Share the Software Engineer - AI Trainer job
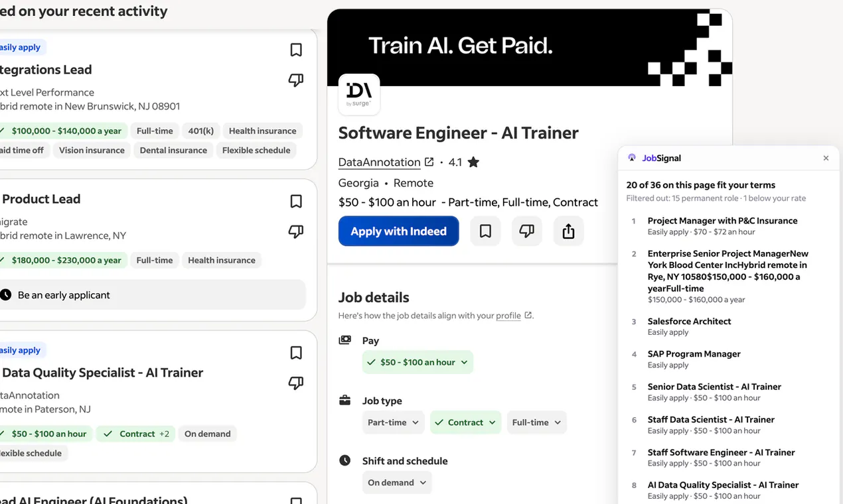The height and width of the screenshot is (504, 843). [x=568, y=231]
